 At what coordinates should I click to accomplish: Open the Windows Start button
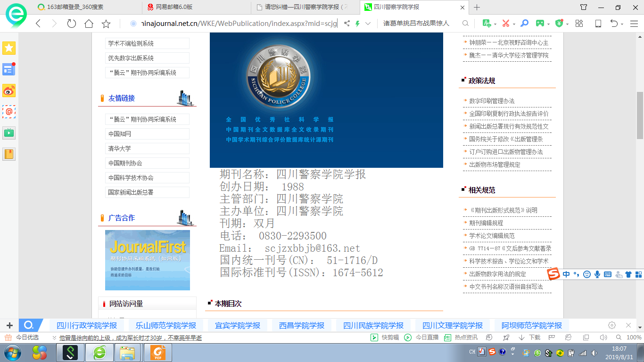point(13,352)
